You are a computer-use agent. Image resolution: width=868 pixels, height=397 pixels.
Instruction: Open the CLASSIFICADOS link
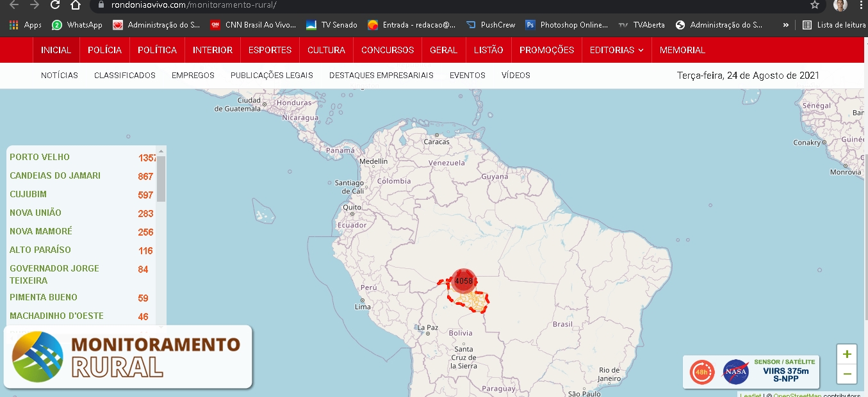coord(125,76)
